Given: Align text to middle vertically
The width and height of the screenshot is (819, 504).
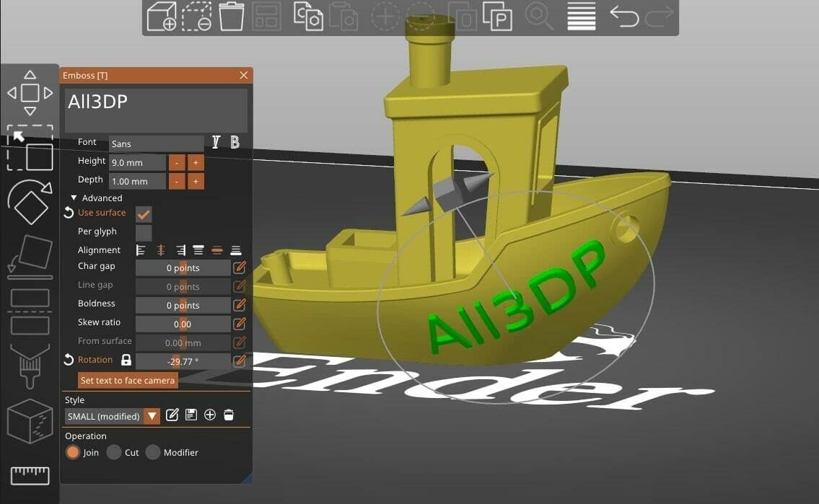Looking at the screenshot, I should pyautogui.click(x=216, y=250).
